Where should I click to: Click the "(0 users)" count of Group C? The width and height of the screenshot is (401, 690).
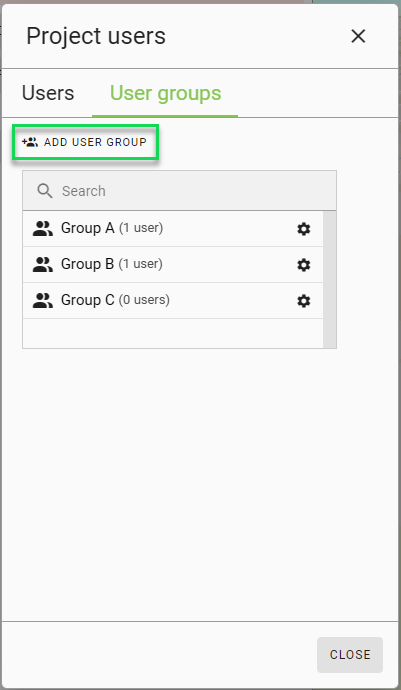point(144,300)
